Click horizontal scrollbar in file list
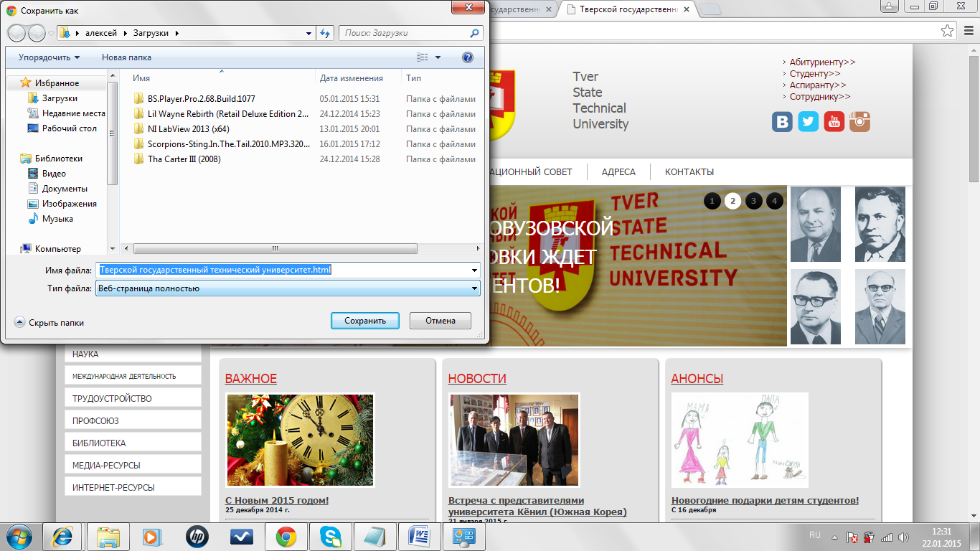The image size is (980, 551). click(x=275, y=249)
